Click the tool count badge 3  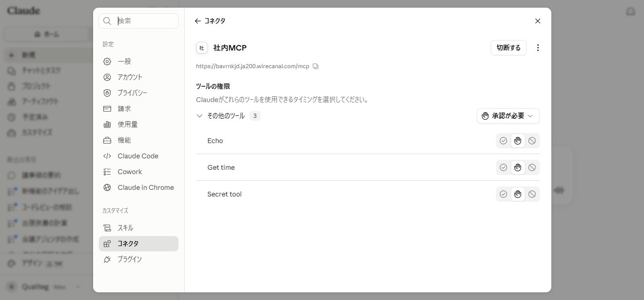255,116
